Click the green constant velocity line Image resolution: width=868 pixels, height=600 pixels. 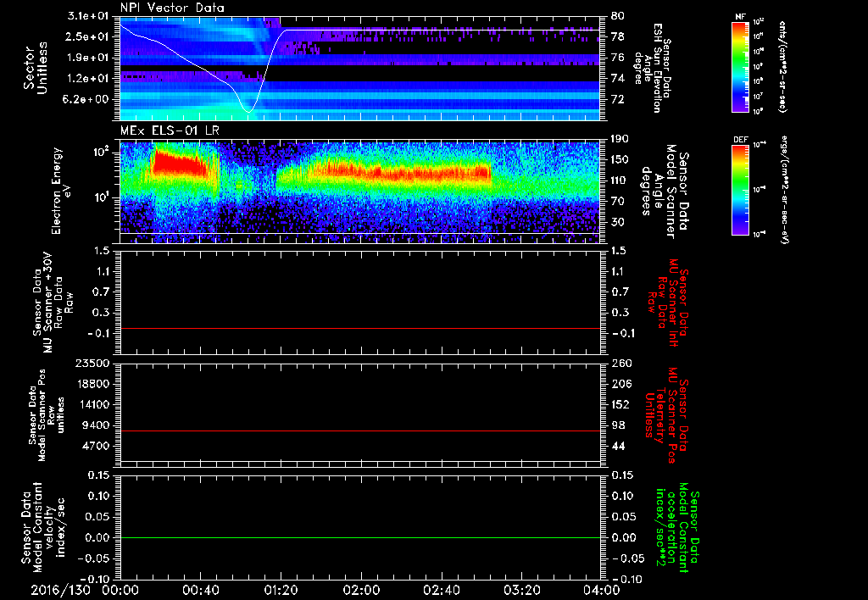coord(359,537)
